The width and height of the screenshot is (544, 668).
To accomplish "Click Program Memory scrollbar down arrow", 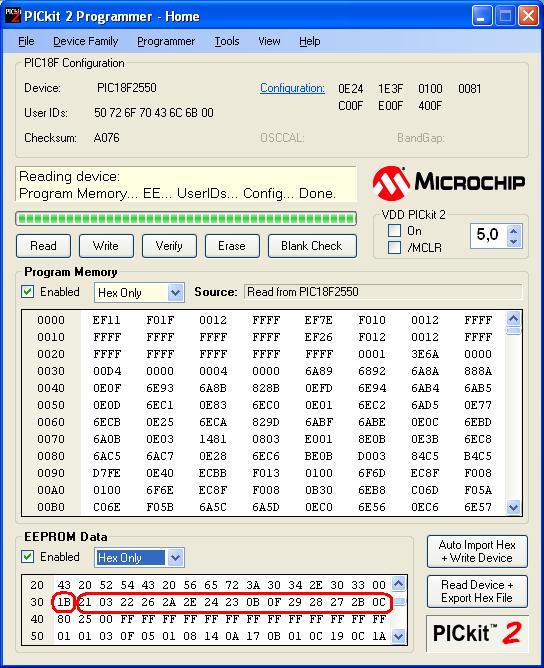I will point(514,507).
